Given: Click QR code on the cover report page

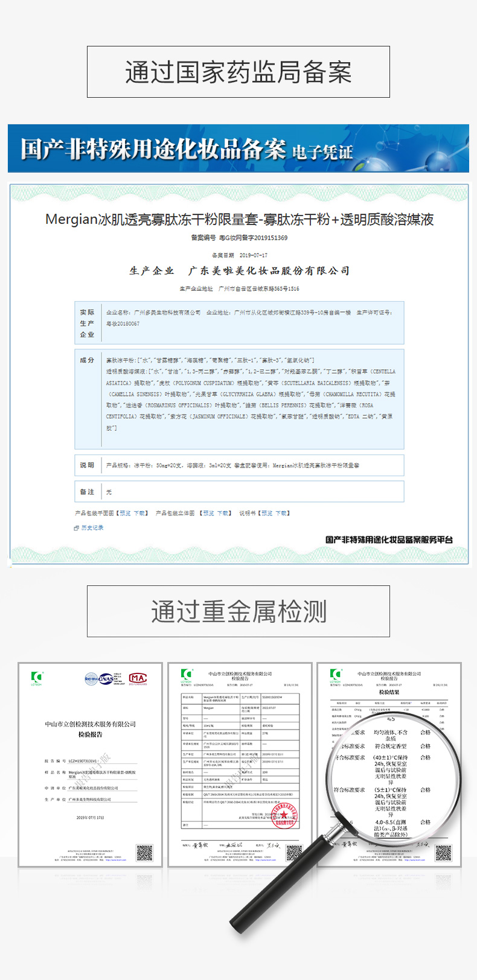Looking at the screenshot, I should (144, 853).
